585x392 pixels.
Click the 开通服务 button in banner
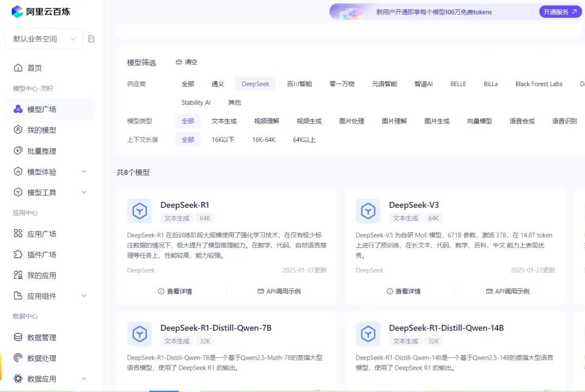(x=561, y=12)
